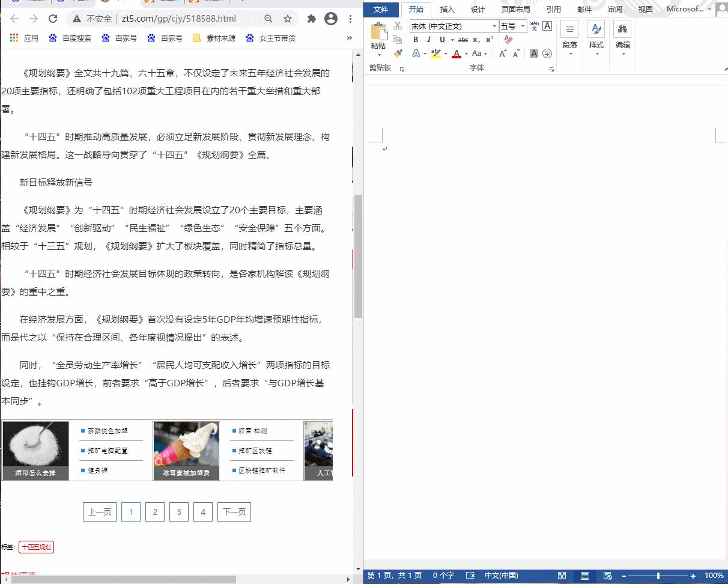
Task: Click the phonetic guide (拼音) icon
Action: click(533, 26)
